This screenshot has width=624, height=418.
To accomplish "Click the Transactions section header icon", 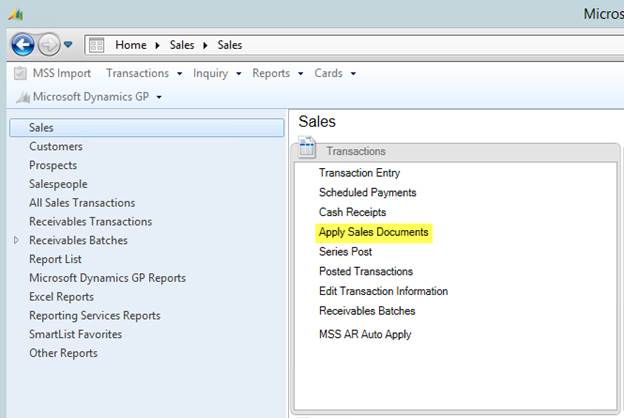I will click(x=308, y=149).
